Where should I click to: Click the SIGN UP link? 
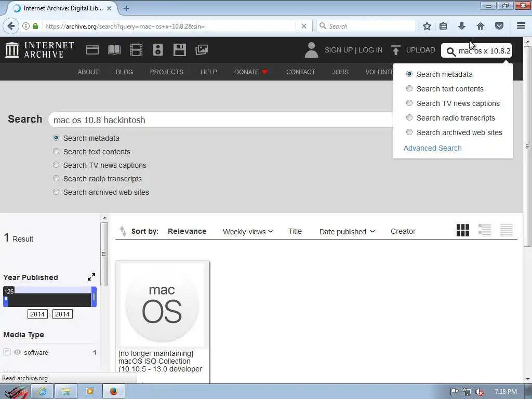[x=339, y=50]
